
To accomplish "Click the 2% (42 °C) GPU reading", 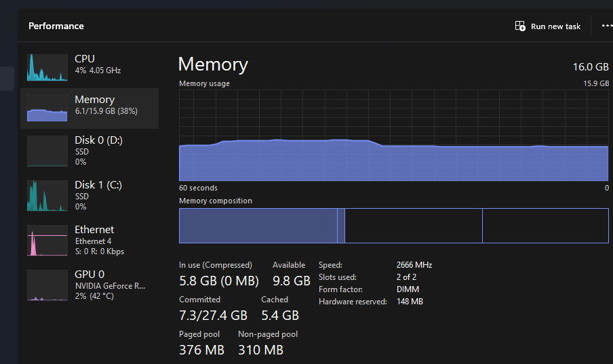I will click(x=94, y=296).
